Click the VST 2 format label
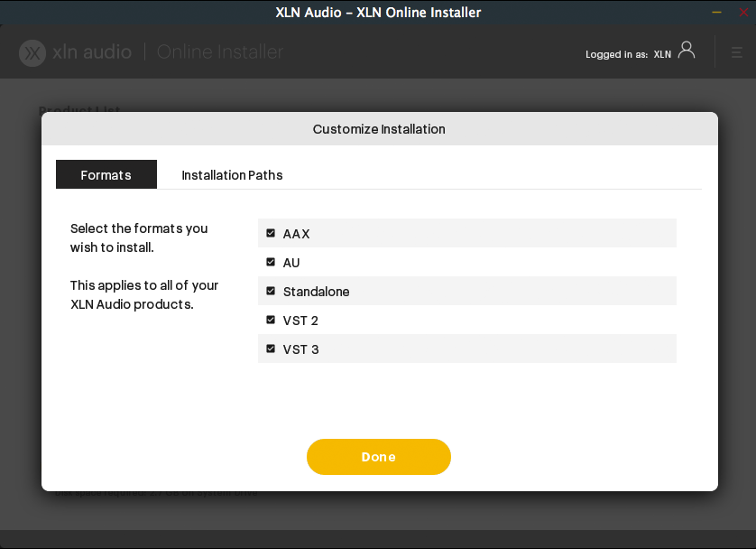 [300, 321]
